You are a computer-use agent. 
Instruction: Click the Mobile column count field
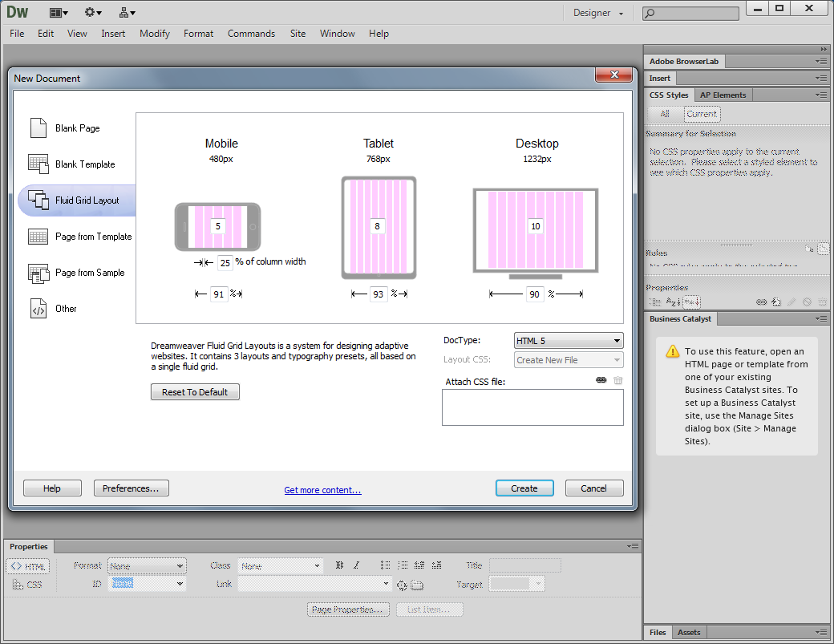point(218,226)
